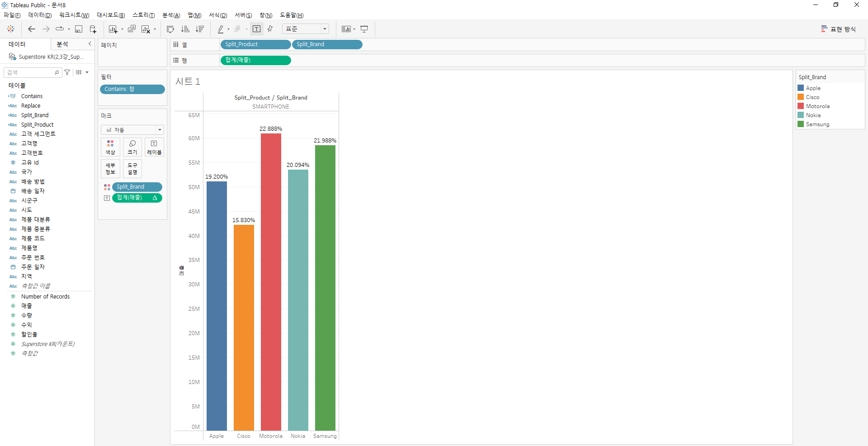Screen dimensions: 868x446
Task: Create a new worksheet from toolbar
Action: click(113, 29)
